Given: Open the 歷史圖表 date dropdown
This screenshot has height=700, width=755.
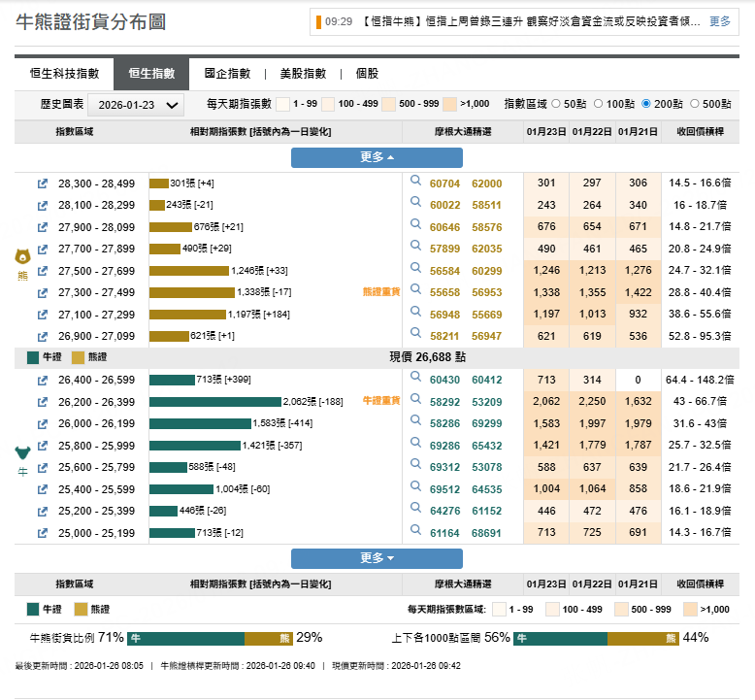Looking at the screenshot, I should [136, 105].
